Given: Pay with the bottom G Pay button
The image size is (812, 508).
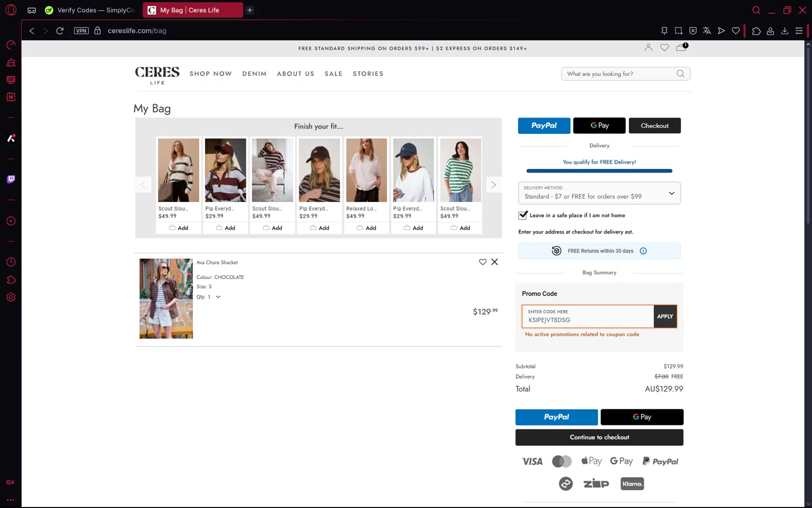Looking at the screenshot, I should [642, 417].
